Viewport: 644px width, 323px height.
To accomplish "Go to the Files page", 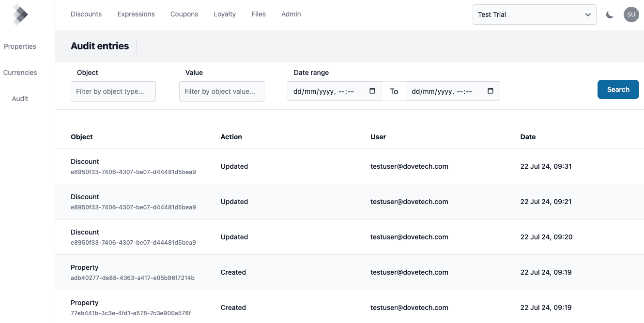I will [259, 14].
